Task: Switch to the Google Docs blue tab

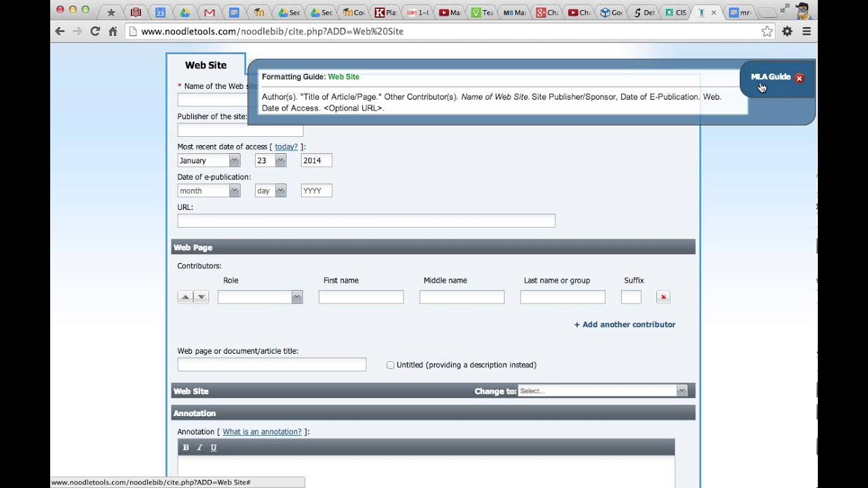Action: pyautogui.click(x=234, y=12)
